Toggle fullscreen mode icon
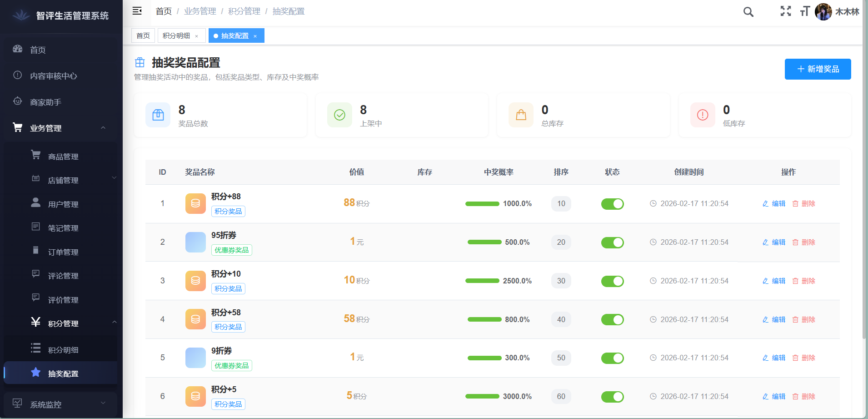The image size is (868, 419). click(785, 11)
